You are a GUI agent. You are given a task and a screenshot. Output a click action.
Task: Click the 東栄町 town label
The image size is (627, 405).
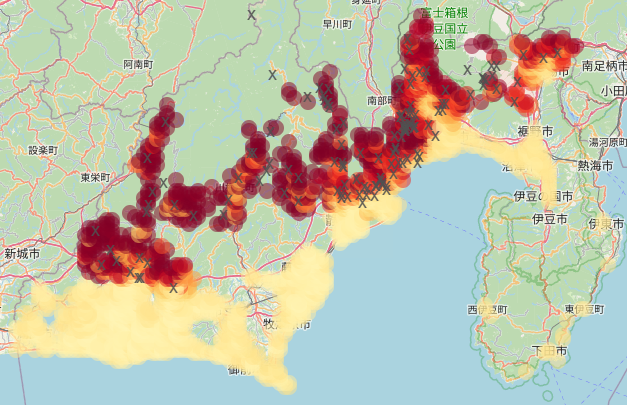[x=98, y=177]
